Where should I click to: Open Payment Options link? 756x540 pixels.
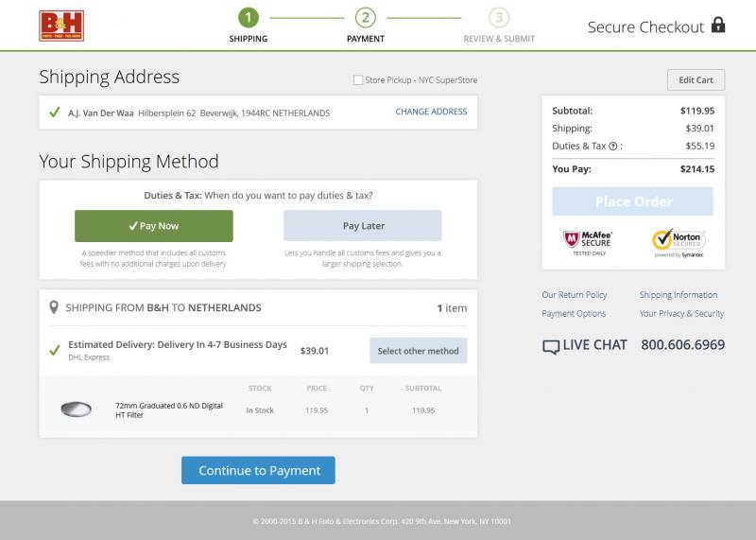[574, 314]
